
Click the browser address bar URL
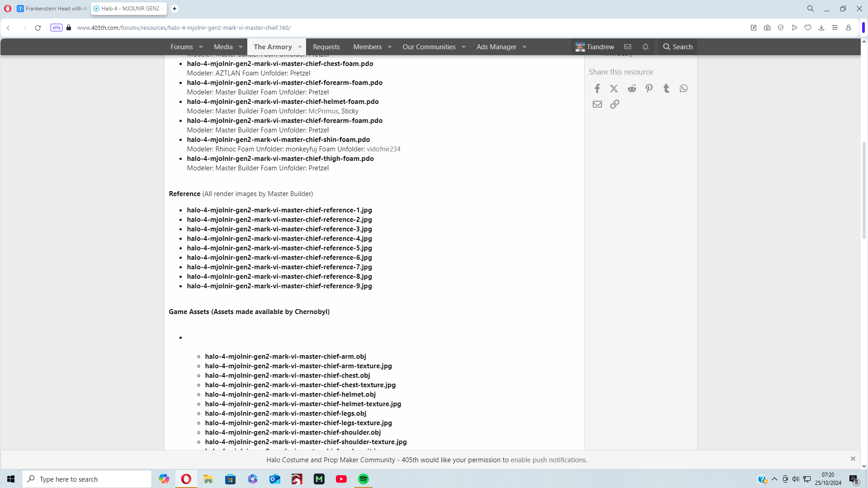(x=184, y=28)
